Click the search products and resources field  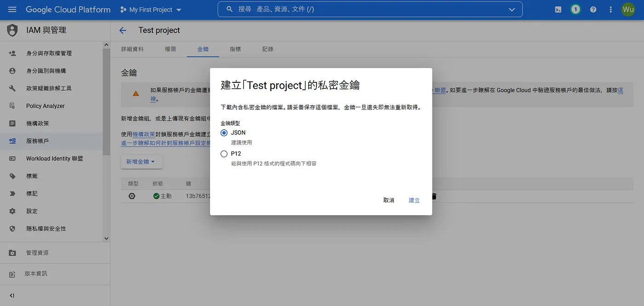(370, 9)
